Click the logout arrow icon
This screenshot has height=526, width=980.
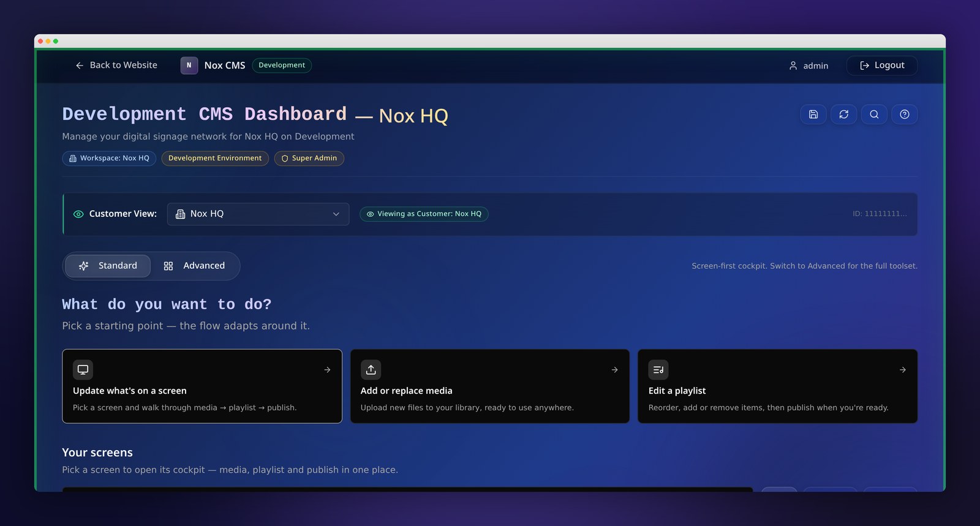(x=865, y=66)
